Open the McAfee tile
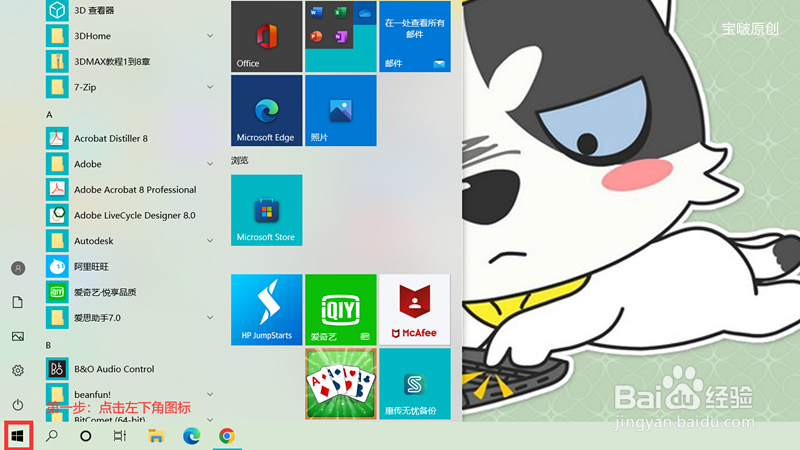 point(415,310)
